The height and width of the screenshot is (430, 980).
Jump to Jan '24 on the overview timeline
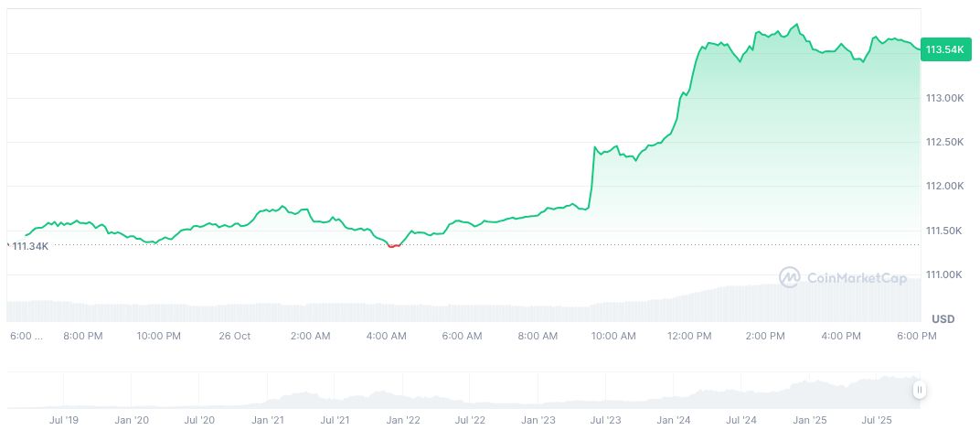(673, 420)
